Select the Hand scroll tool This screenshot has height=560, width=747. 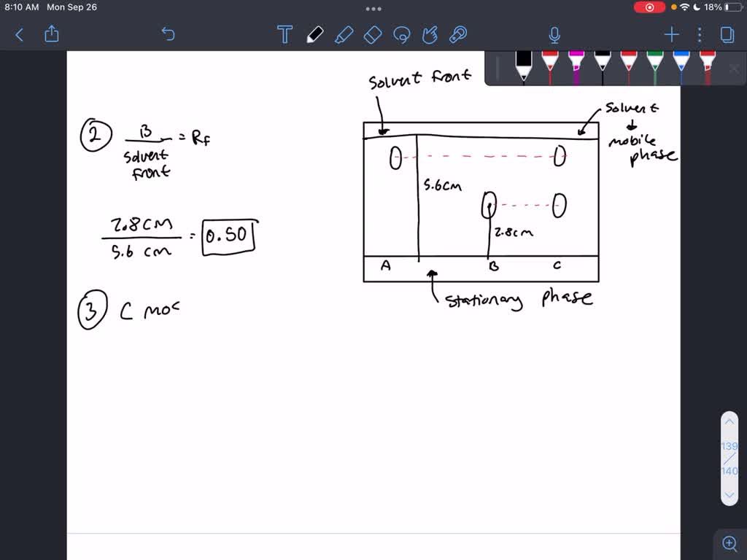coord(430,35)
